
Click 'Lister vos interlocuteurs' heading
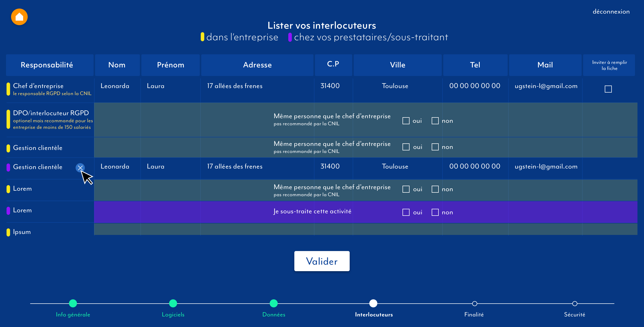(322, 25)
